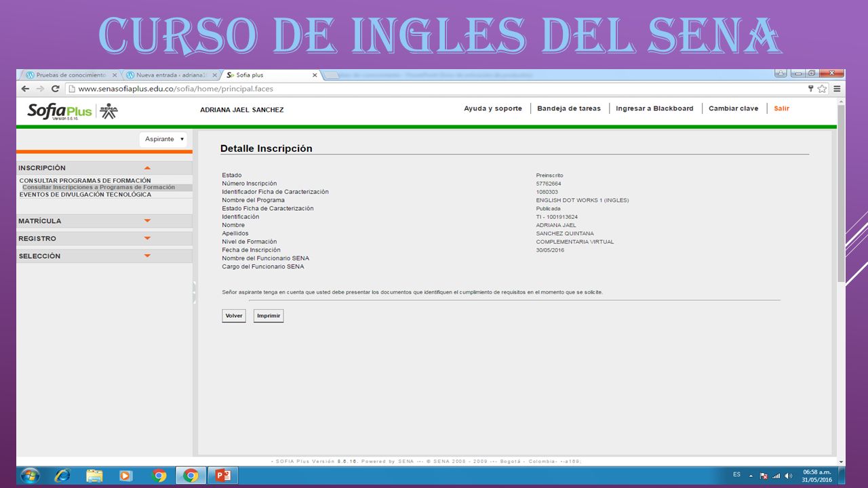Viewport: 868px width, 488px height.
Task: Click the 'Detalle Inscripción' heading
Action: [267, 148]
